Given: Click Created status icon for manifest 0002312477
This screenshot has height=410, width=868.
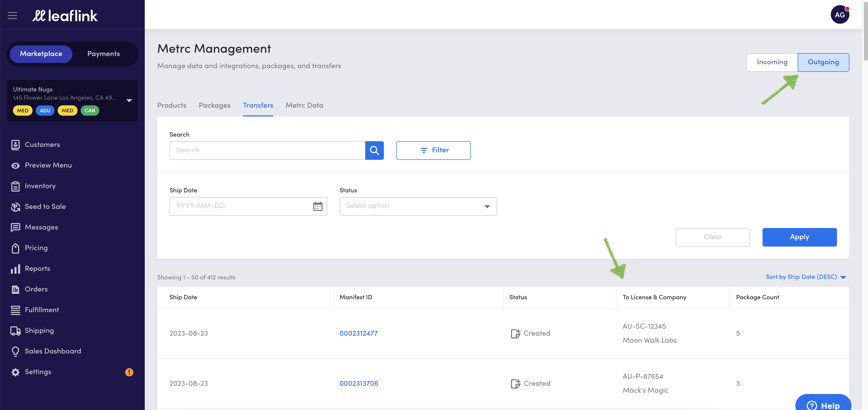Looking at the screenshot, I should [x=515, y=333].
